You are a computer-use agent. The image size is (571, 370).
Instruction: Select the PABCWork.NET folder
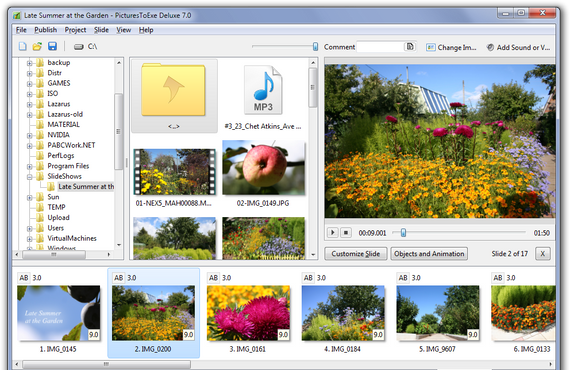(71, 145)
